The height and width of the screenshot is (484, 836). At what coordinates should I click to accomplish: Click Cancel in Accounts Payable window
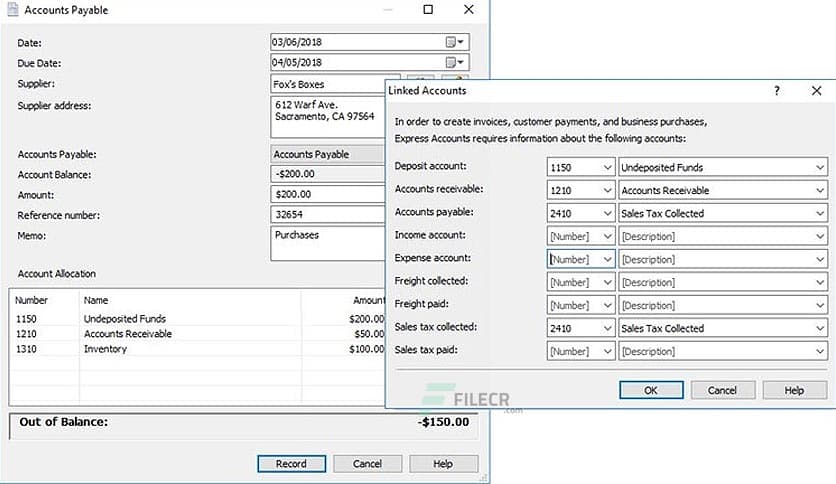pyautogui.click(x=367, y=464)
